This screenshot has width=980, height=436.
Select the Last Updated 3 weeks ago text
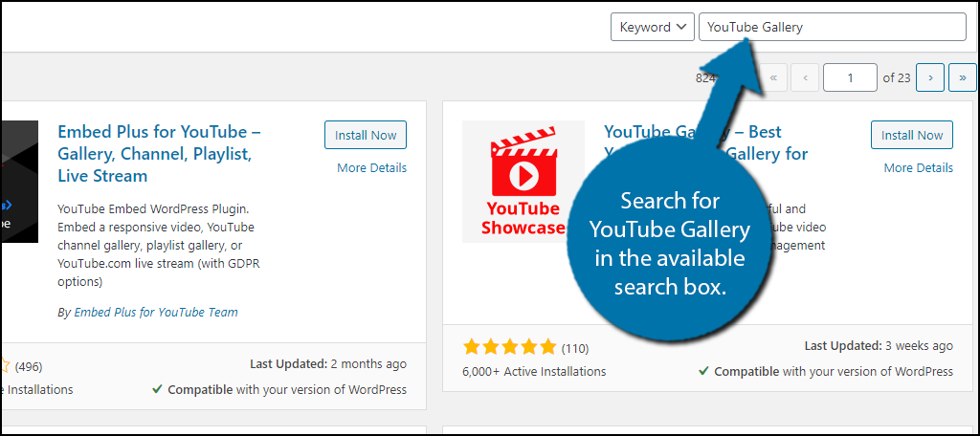click(879, 345)
